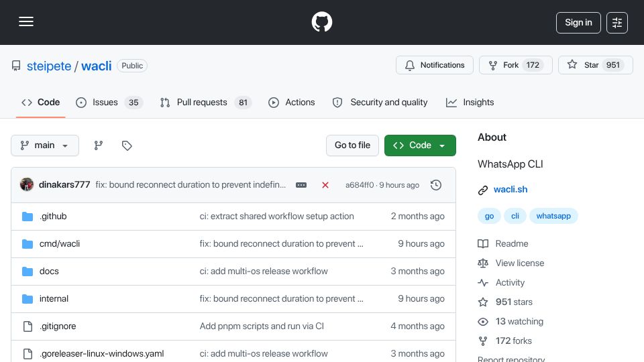Click the cmd/wacli commit message link
This screenshot has height=362, width=644.
pyautogui.click(x=281, y=244)
